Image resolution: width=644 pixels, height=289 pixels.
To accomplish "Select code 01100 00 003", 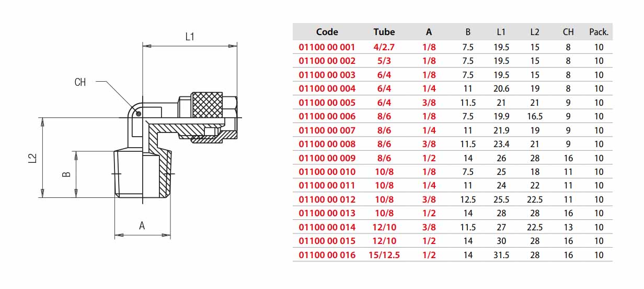I will pyautogui.click(x=327, y=75).
